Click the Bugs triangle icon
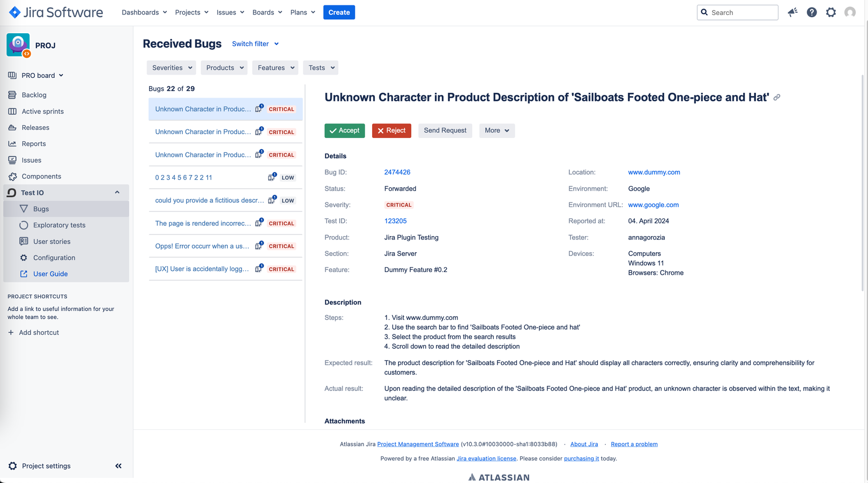 (x=24, y=209)
